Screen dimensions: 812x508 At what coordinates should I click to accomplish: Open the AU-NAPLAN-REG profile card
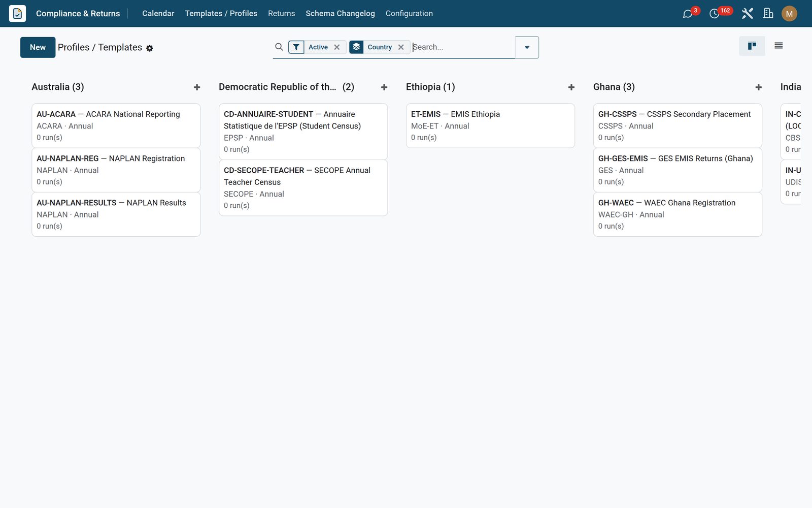(x=116, y=170)
